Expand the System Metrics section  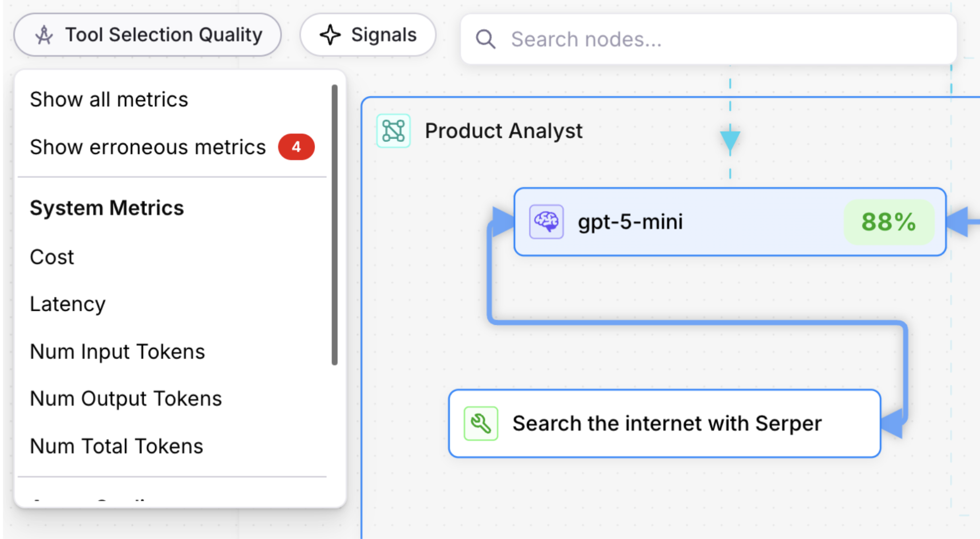[107, 208]
